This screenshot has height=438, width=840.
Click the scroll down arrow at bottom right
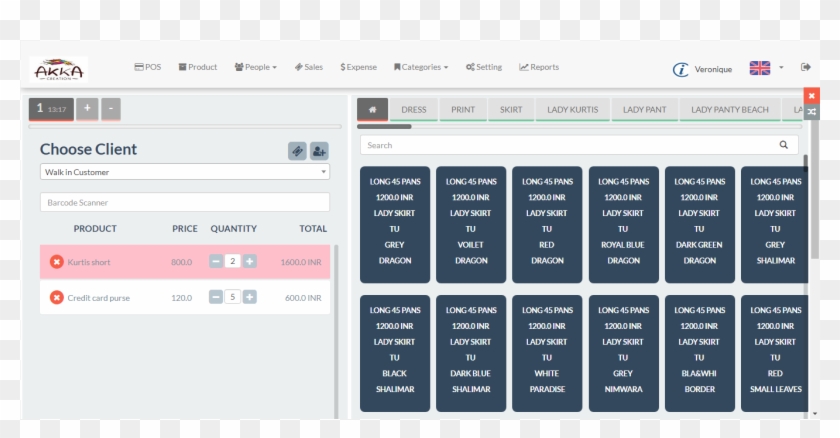[x=815, y=413]
